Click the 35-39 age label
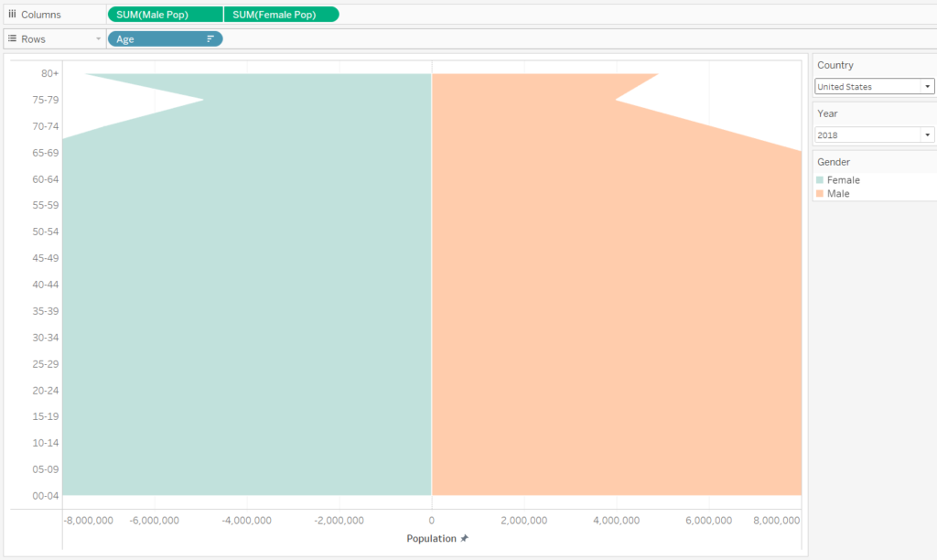 pos(46,311)
